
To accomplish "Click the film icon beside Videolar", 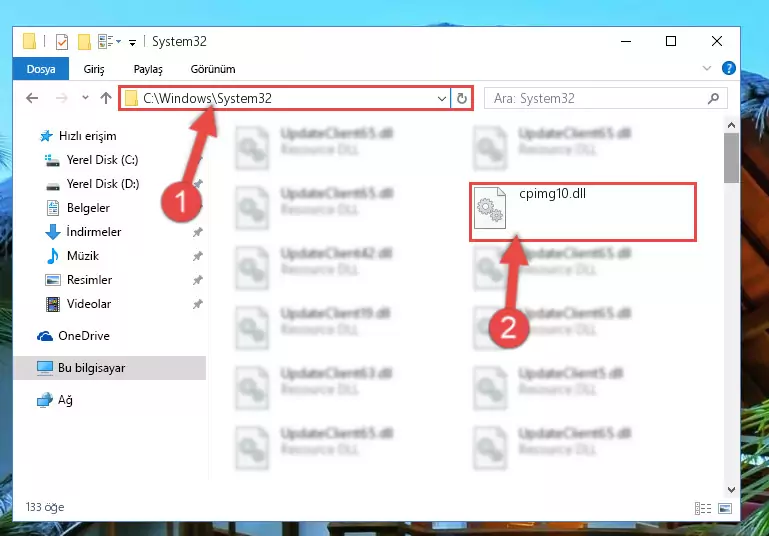I will pos(52,304).
